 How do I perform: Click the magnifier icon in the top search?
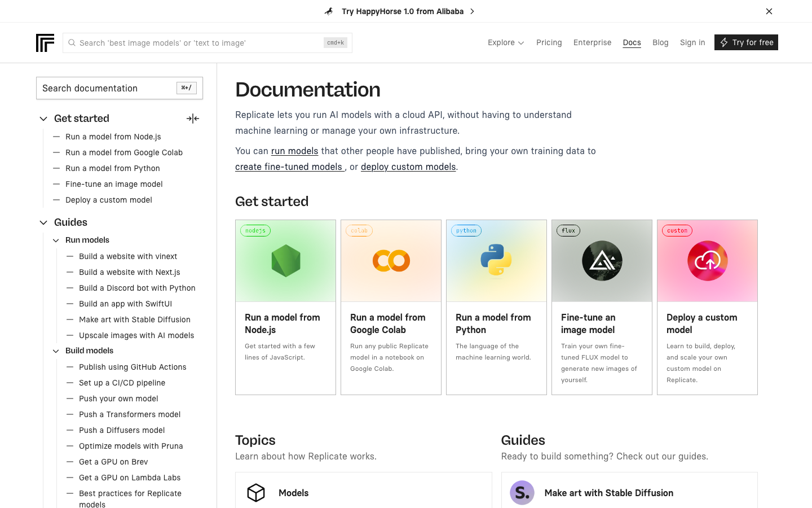[72, 43]
